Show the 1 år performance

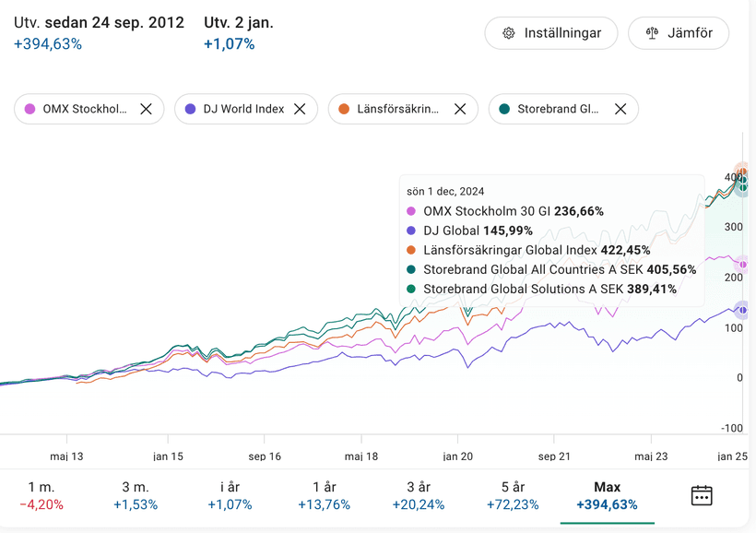coord(324,495)
